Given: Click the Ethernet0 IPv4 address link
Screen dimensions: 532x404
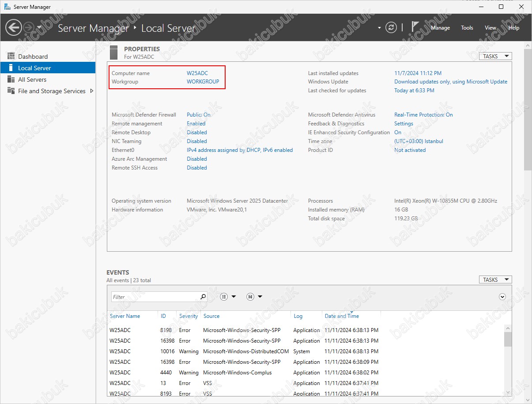Looking at the screenshot, I should click(240, 150).
